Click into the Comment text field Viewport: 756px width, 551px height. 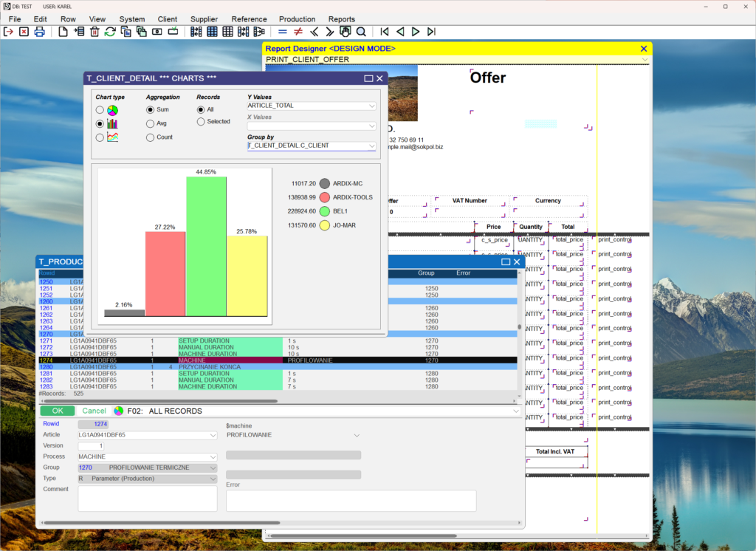click(148, 498)
